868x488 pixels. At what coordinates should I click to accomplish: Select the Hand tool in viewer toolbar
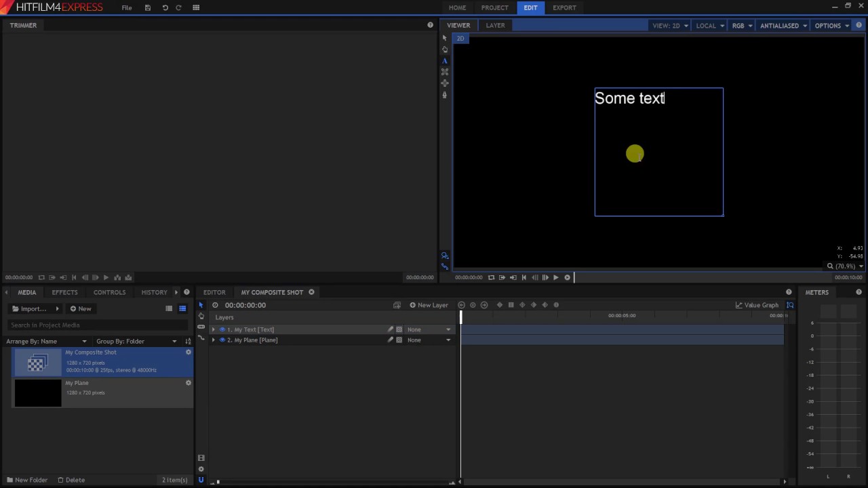445,49
